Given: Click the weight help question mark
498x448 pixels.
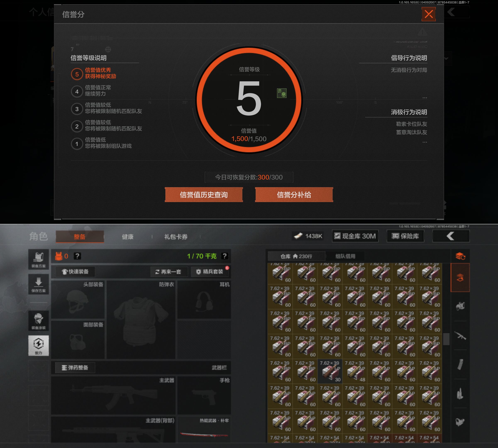Looking at the screenshot, I should [x=224, y=256].
